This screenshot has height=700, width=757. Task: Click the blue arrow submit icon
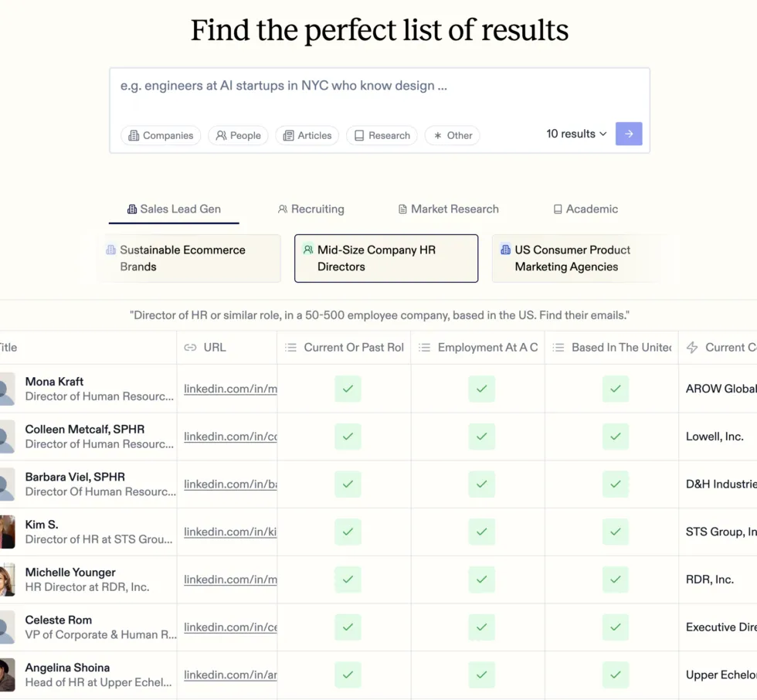pyautogui.click(x=628, y=134)
